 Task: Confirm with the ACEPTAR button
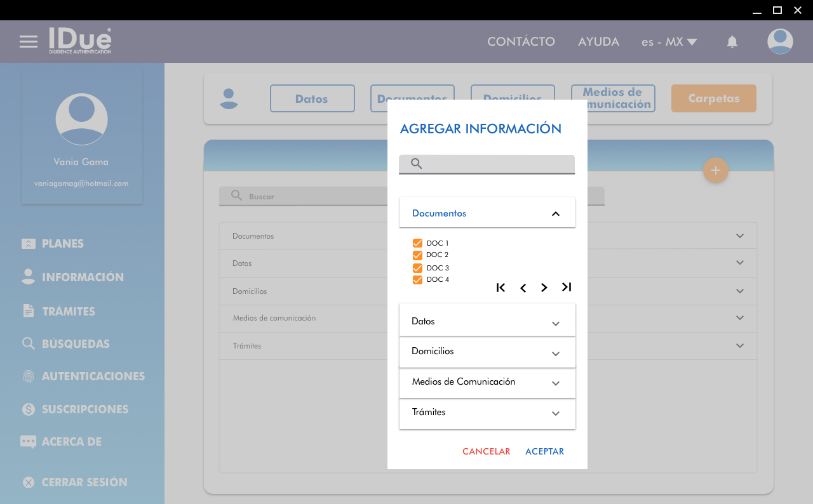544,451
